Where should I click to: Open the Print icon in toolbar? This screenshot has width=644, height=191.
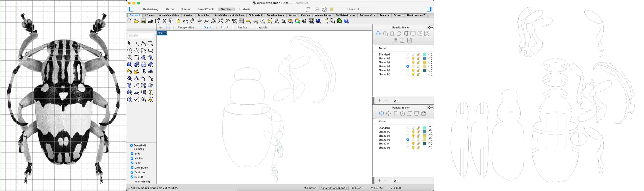150,21
